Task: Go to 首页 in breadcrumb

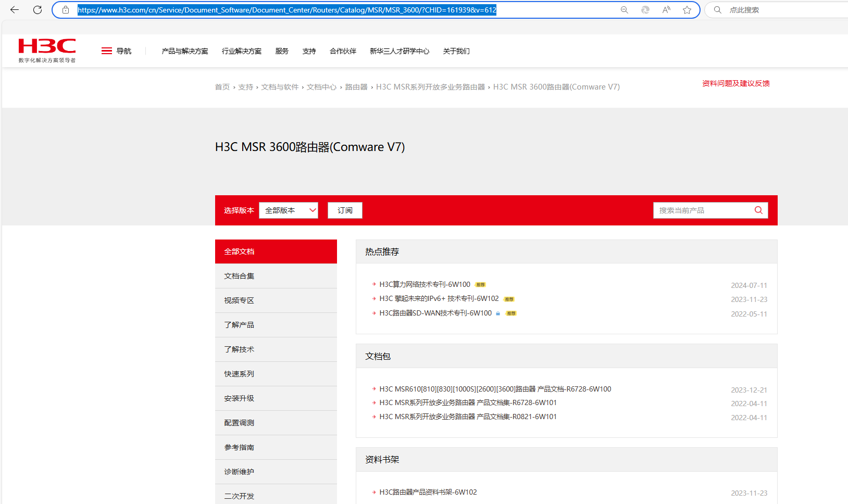Action: [x=222, y=87]
